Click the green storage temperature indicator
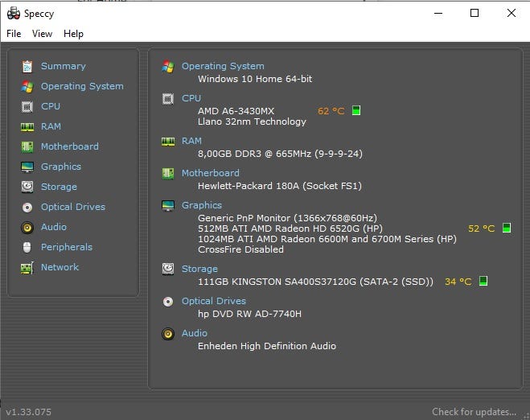The height and width of the screenshot is (420, 530). [483, 281]
